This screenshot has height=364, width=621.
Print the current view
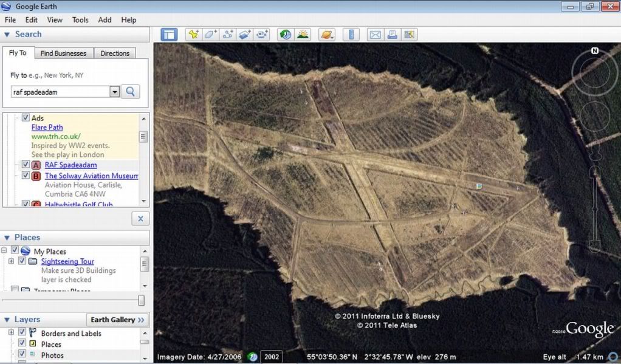pyautogui.click(x=392, y=35)
